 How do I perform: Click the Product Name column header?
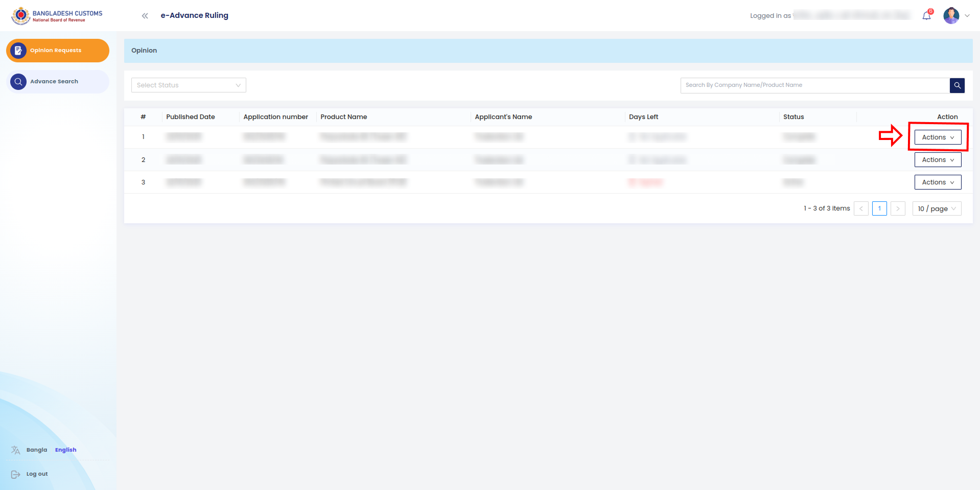[344, 117]
